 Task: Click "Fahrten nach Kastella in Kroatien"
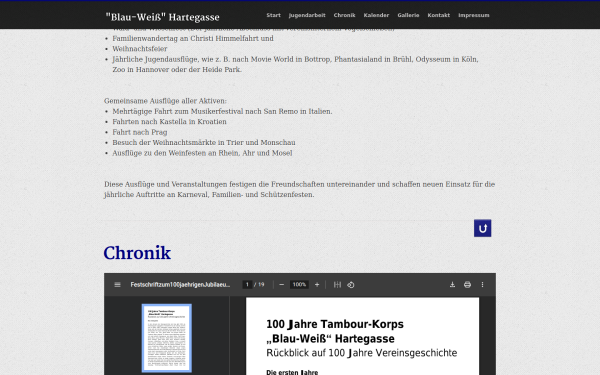[169, 122]
